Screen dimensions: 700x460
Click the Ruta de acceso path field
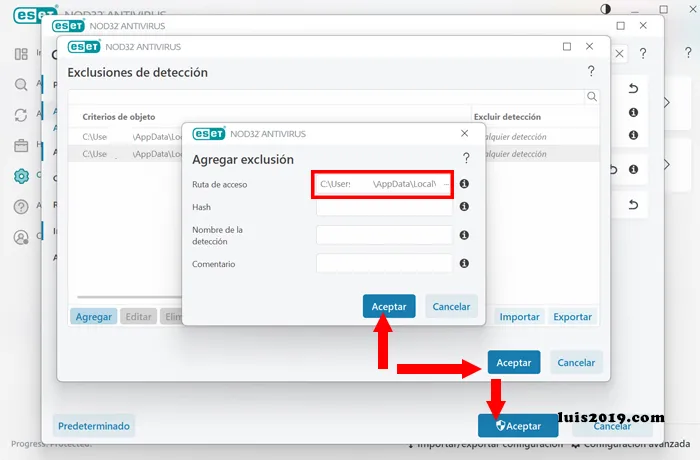point(383,184)
